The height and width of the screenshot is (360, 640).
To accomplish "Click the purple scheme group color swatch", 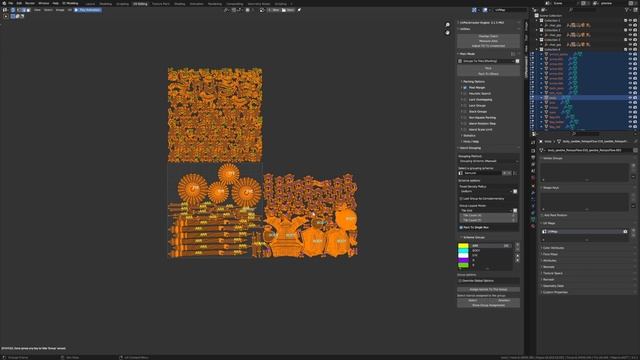I will [x=463, y=260].
